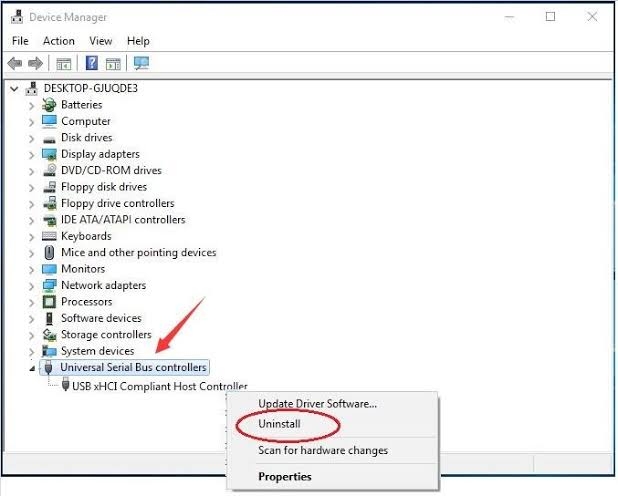
Task: Expand the Computer node arrow
Action: (x=32, y=122)
